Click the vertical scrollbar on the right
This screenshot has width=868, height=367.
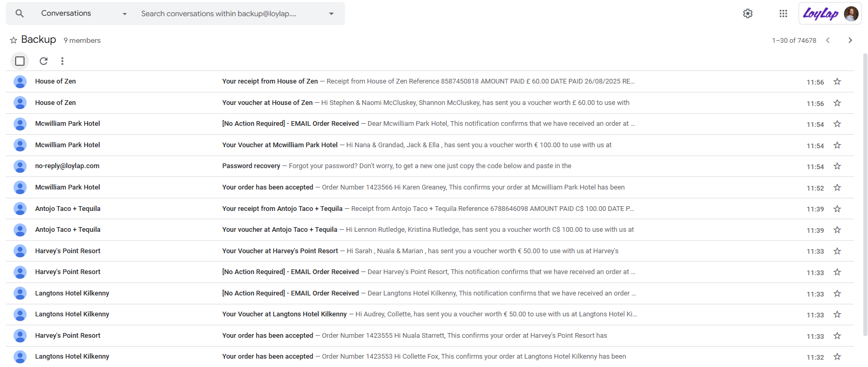coord(865,193)
